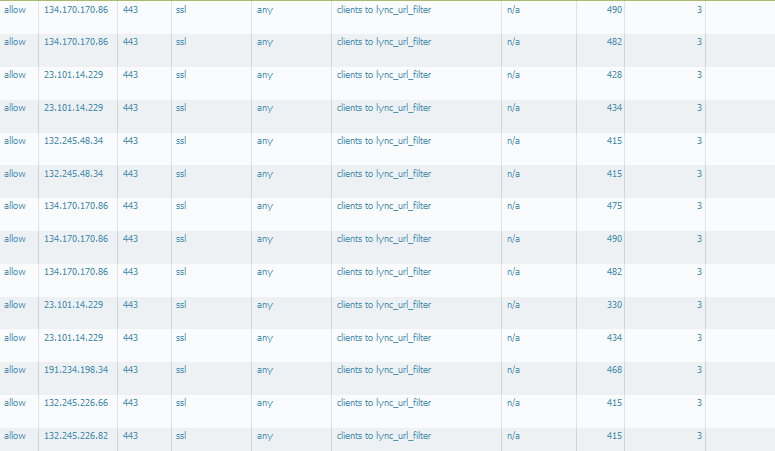Click 'allow' in the 475 bytes row

pyautogui.click(x=15, y=206)
